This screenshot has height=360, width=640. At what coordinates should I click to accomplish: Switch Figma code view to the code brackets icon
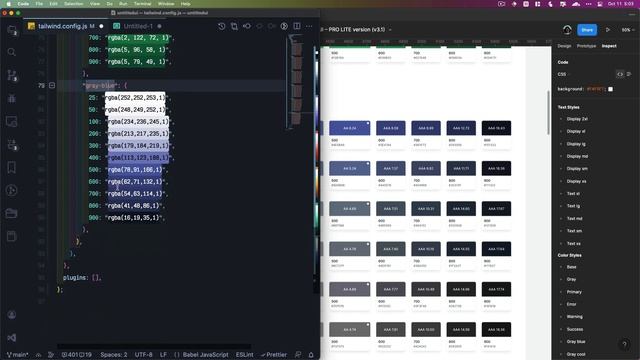tap(620, 74)
